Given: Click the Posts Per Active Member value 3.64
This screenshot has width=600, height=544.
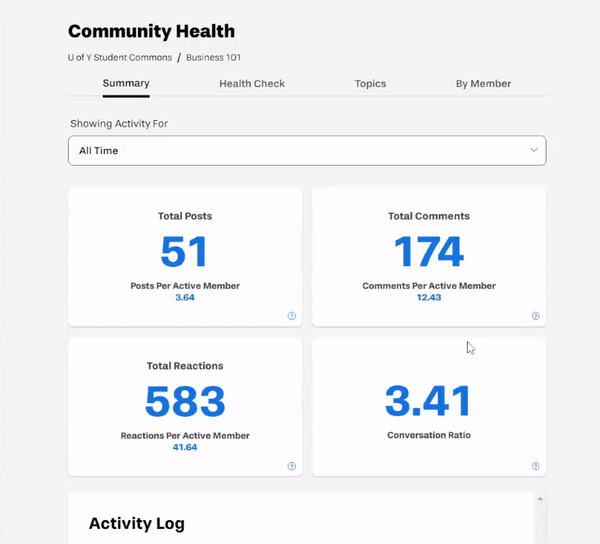Looking at the screenshot, I should click(x=185, y=297).
